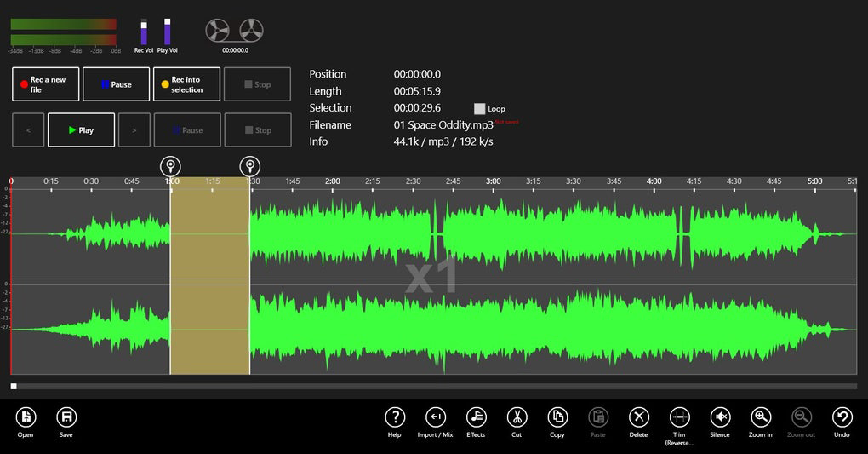The width and height of the screenshot is (868, 454).
Task: Open the Effects tool
Action: tap(476, 417)
